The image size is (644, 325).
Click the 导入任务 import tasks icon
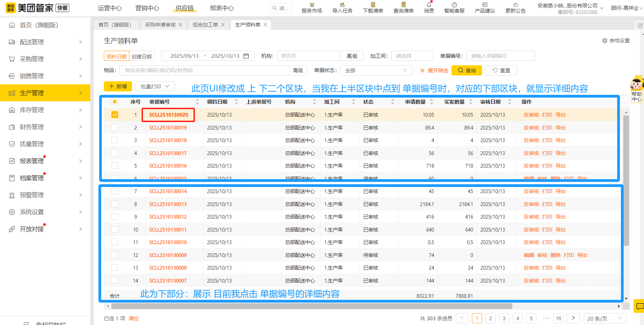pyautogui.click(x=342, y=7)
